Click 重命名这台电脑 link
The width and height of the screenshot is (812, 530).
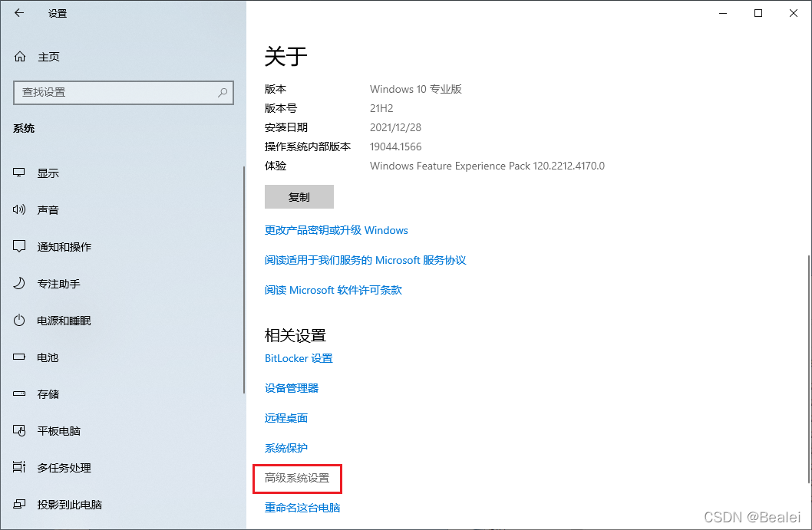tap(302, 508)
